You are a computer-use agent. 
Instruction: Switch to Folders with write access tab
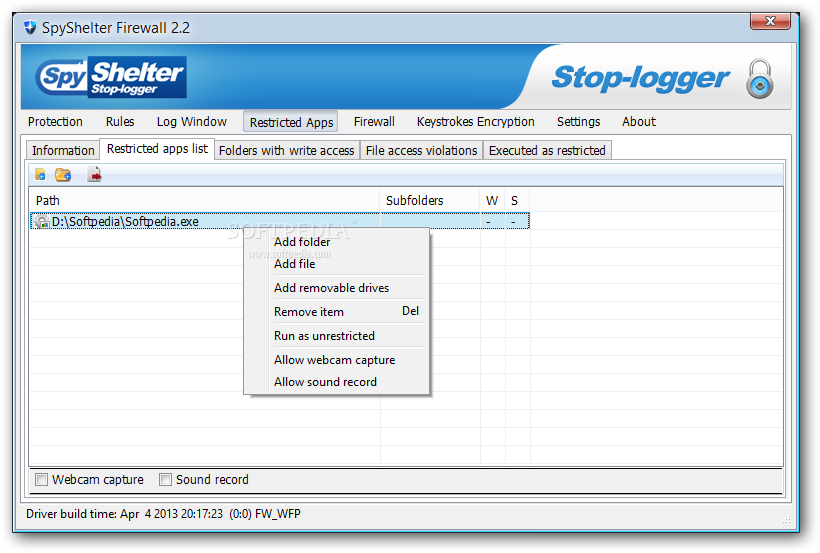tap(287, 151)
